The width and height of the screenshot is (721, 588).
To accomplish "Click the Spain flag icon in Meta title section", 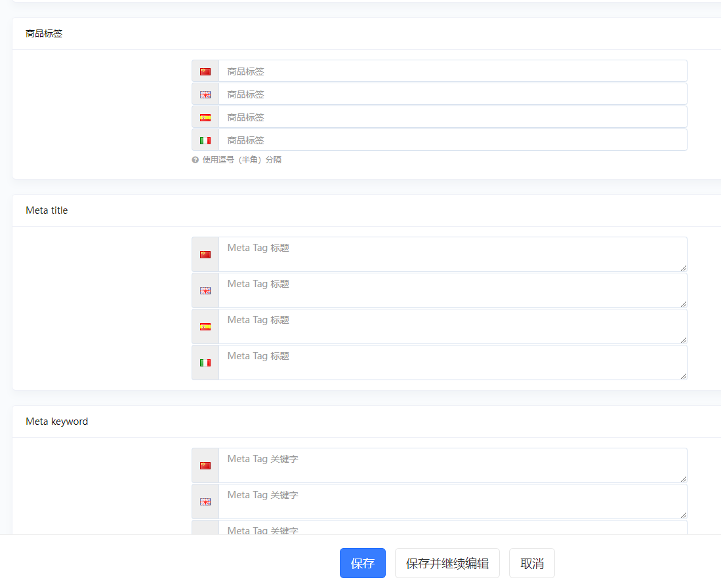I will click(x=205, y=326).
